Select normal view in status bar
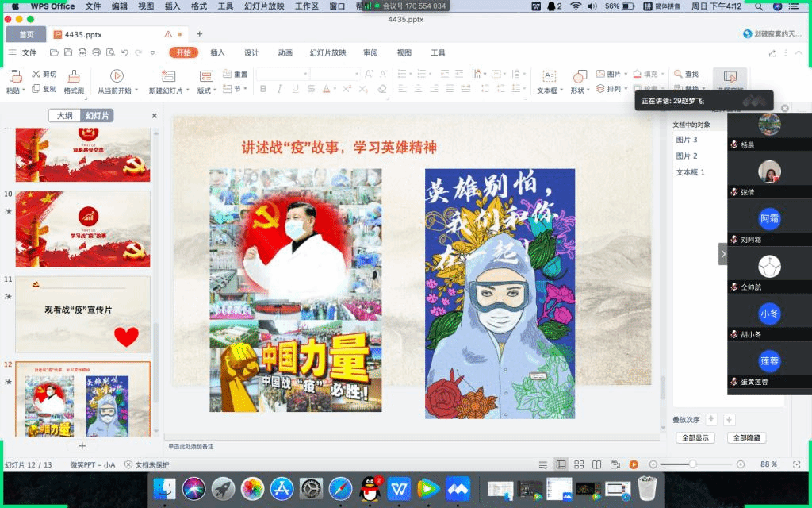The image size is (812, 508). point(561,464)
